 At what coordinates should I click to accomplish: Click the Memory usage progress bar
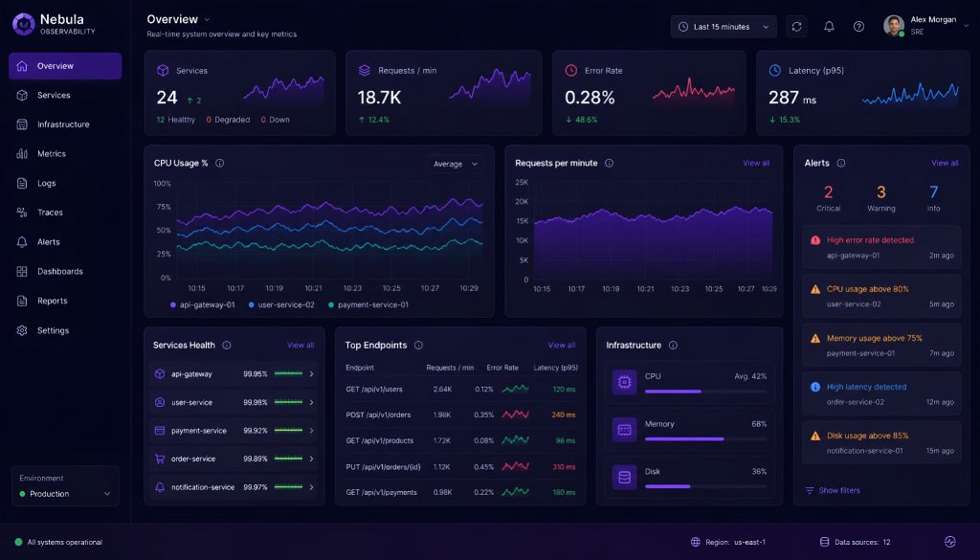(705, 439)
